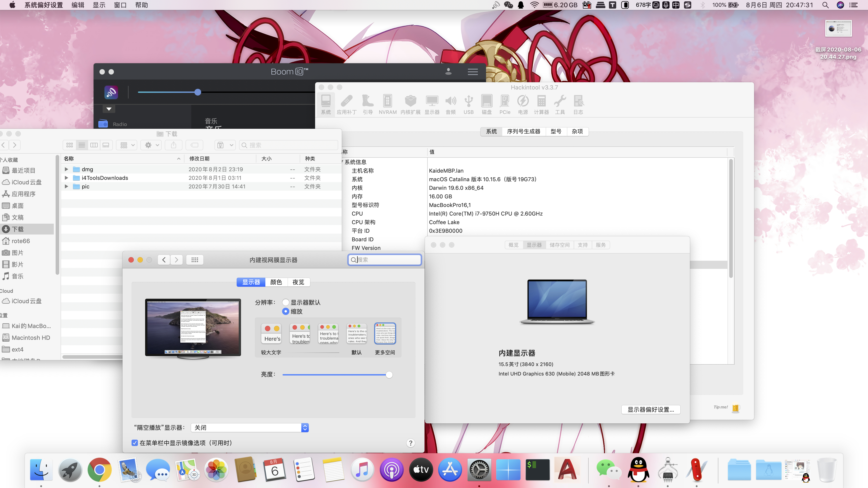The width and height of the screenshot is (868, 488).
Task: Open the 引导 (Boot) tool in Hackintool
Action: pyautogui.click(x=368, y=104)
